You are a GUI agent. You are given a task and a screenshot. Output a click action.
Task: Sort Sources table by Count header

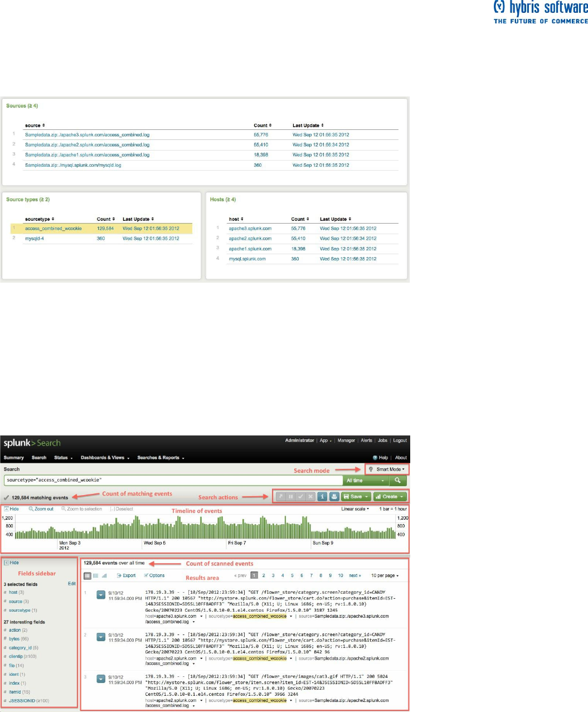tap(263, 125)
